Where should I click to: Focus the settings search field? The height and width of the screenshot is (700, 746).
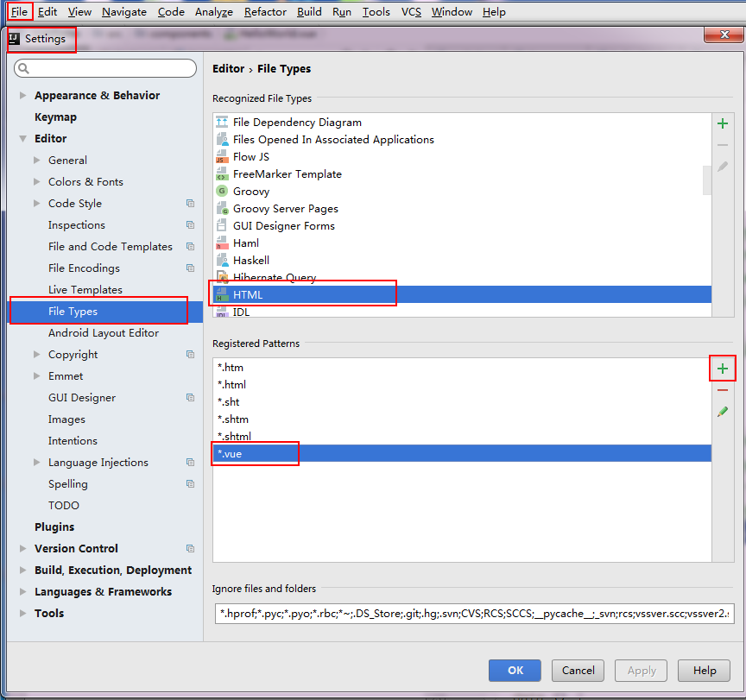[105, 68]
